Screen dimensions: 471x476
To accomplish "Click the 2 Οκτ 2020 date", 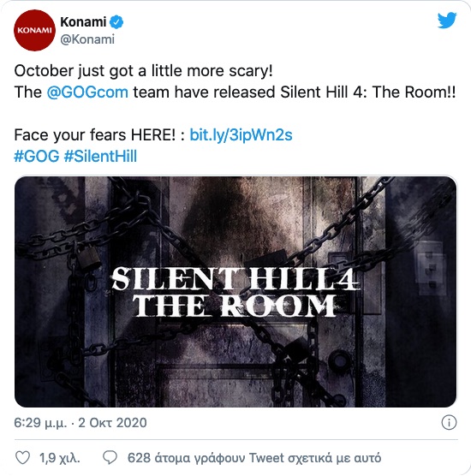I will coord(113,423).
